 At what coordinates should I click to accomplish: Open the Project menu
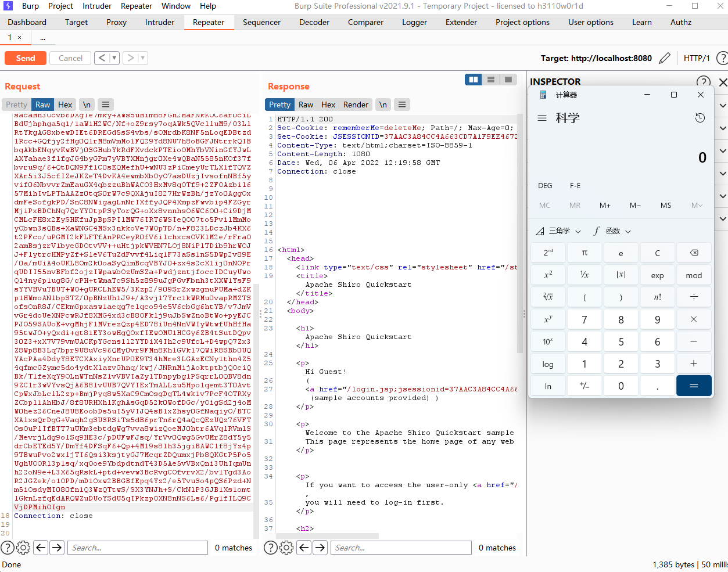tap(60, 6)
